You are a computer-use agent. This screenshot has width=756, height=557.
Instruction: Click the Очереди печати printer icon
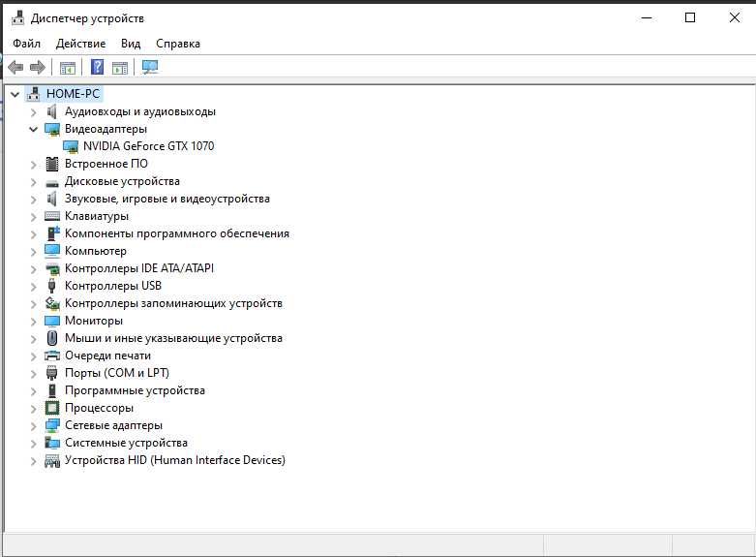[52, 356]
